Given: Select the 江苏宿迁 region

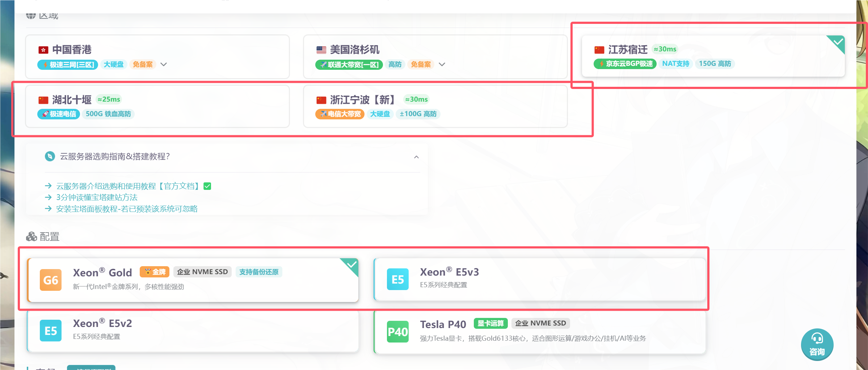Looking at the screenshot, I should (x=713, y=56).
